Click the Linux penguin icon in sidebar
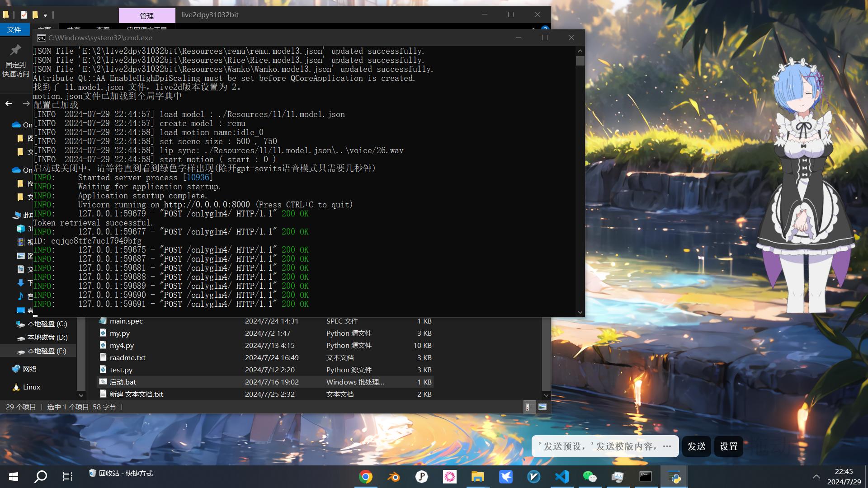The height and width of the screenshot is (488, 868). (16, 387)
